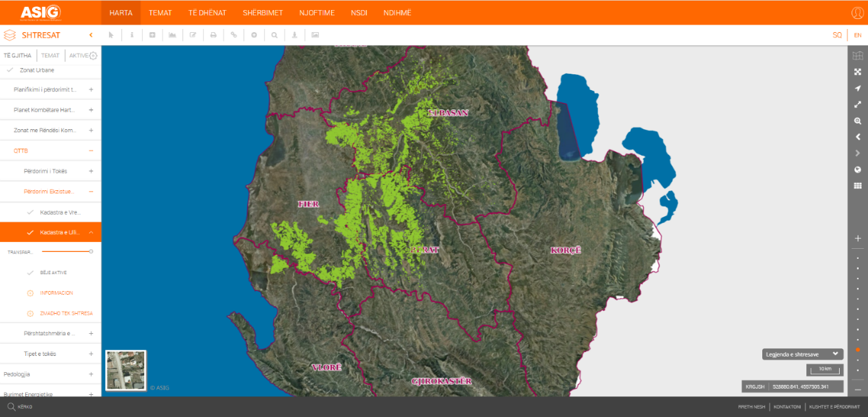Click the print icon in the toolbar
This screenshot has width=868, height=417.
pos(213,35)
